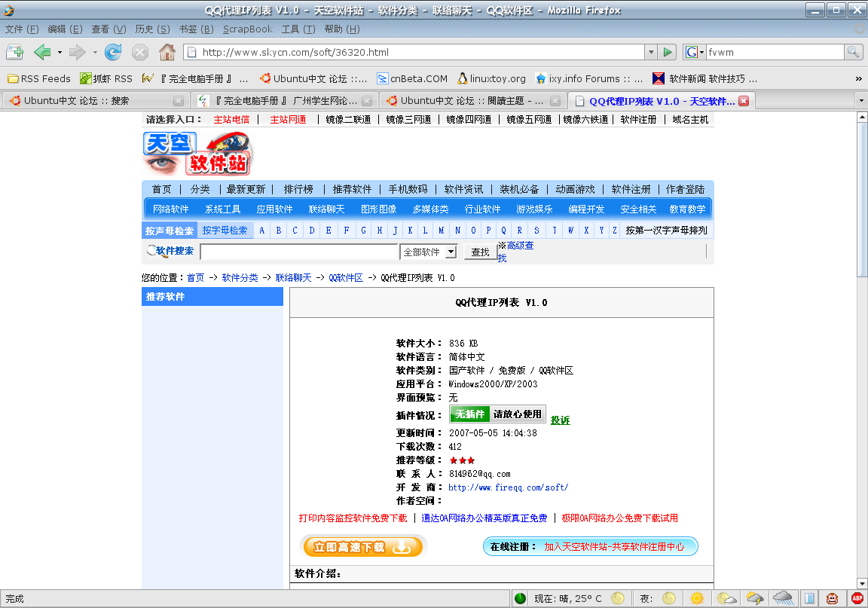Open the Google search engine selector
Image resolution: width=868 pixels, height=608 pixels.
click(x=695, y=52)
